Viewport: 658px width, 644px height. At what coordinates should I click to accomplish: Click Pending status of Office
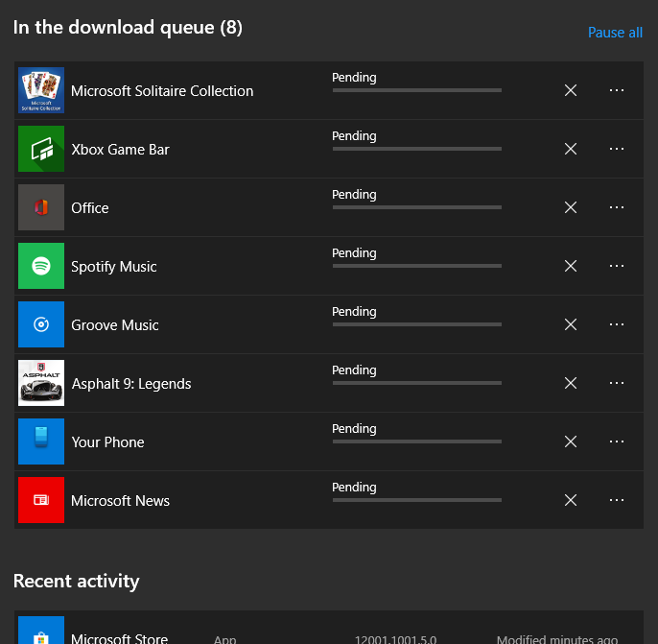(354, 195)
